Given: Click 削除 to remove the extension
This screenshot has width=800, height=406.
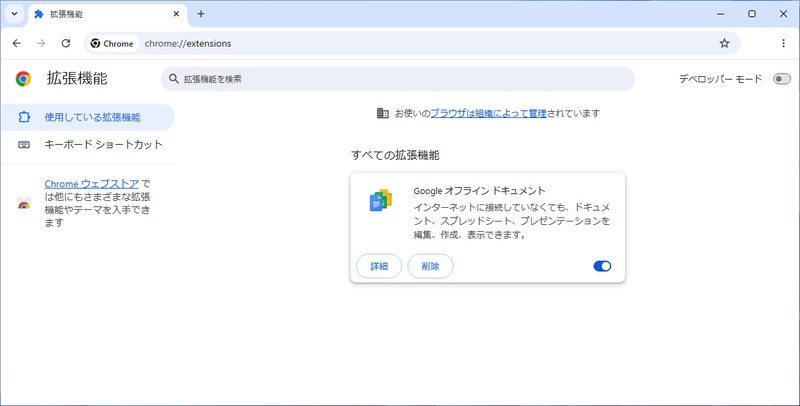Looking at the screenshot, I should [x=431, y=266].
